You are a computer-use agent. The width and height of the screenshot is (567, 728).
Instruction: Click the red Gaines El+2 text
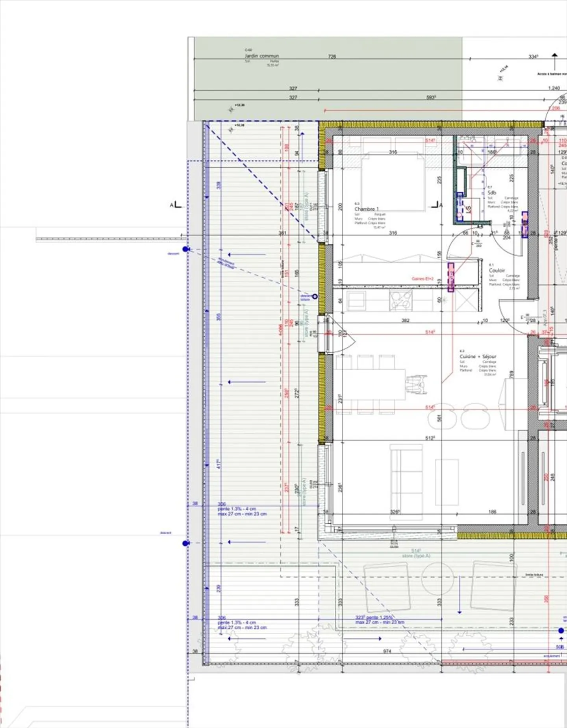click(422, 279)
